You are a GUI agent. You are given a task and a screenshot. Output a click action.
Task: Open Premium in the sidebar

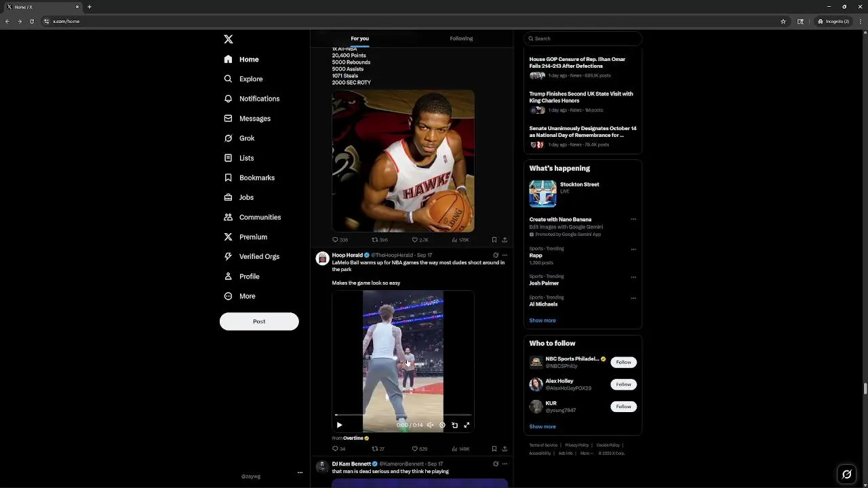(245, 237)
